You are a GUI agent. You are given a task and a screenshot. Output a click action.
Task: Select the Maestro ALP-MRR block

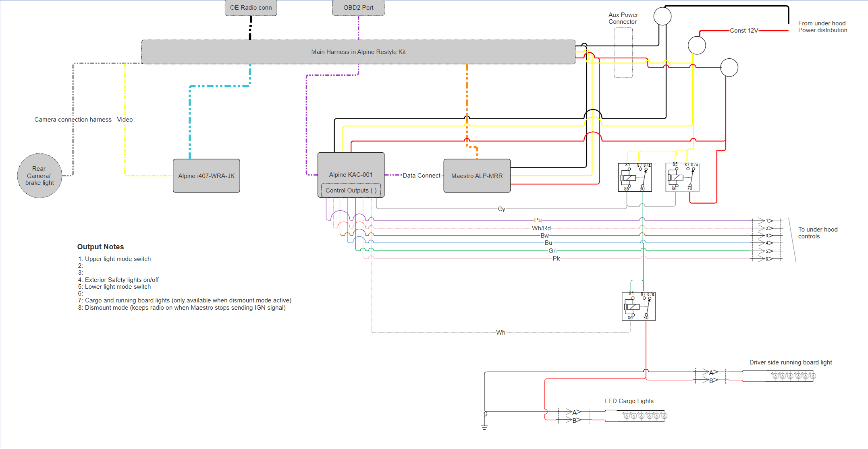pos(477,176)
